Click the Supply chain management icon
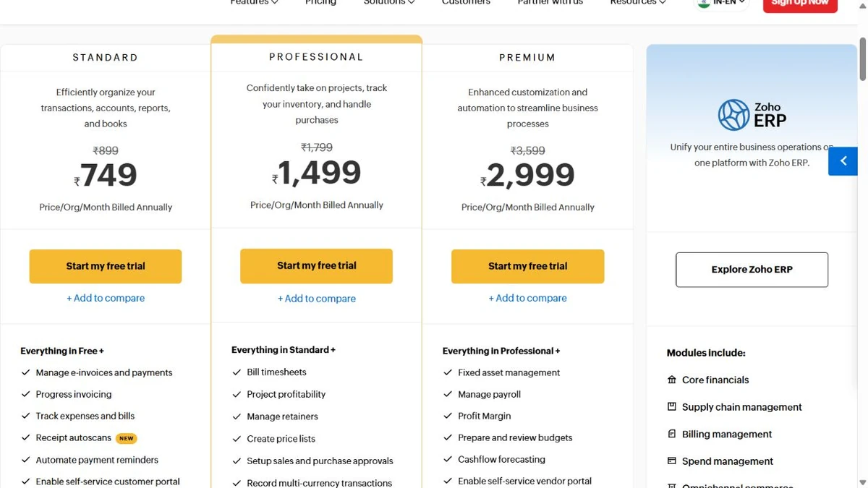 pyautogui.click(x=672, y=406)
